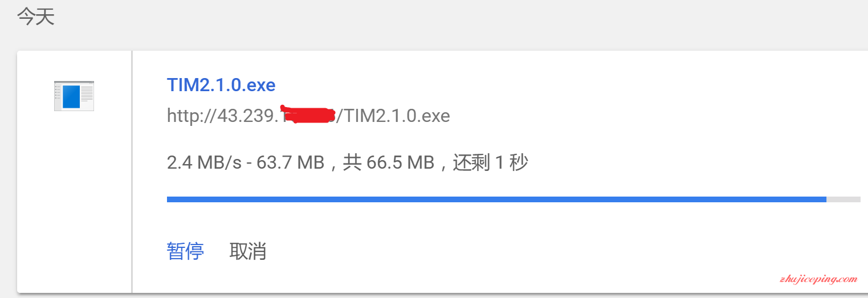
Task: Select the 今天 date heading
Action: pos(36,17)
